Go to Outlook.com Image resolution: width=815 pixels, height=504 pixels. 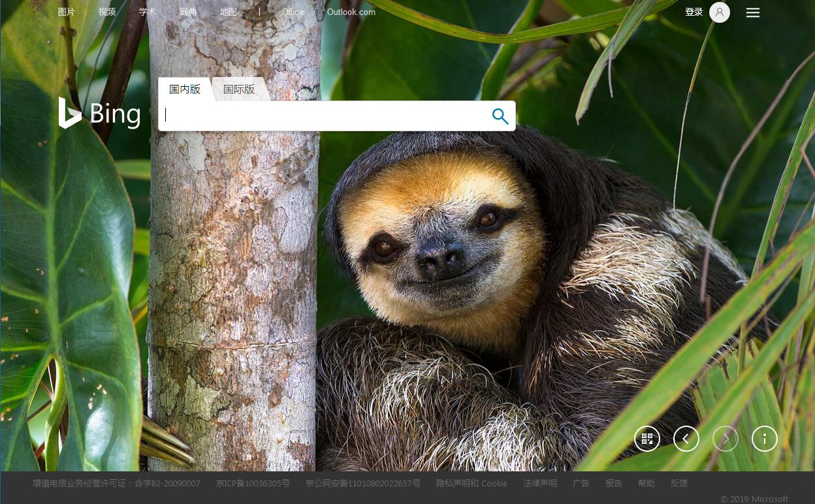(351, 12)
